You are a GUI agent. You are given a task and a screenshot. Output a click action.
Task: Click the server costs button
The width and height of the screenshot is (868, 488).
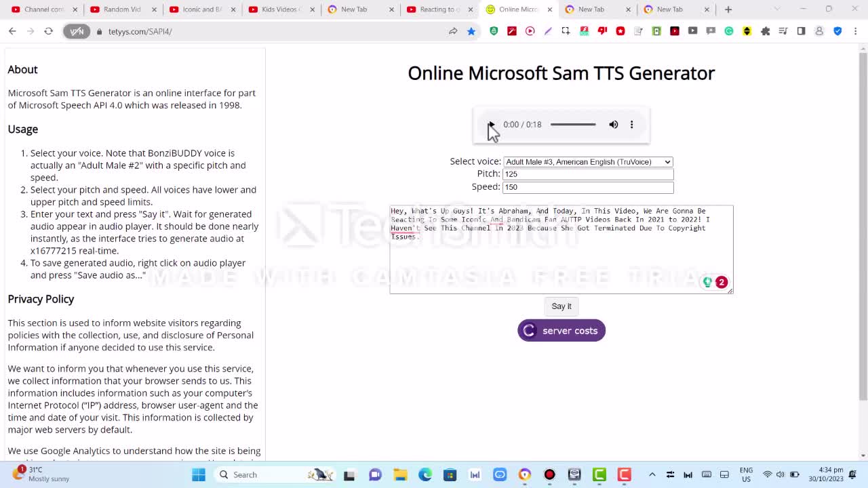pyautogui.click(x=561, y=331)
